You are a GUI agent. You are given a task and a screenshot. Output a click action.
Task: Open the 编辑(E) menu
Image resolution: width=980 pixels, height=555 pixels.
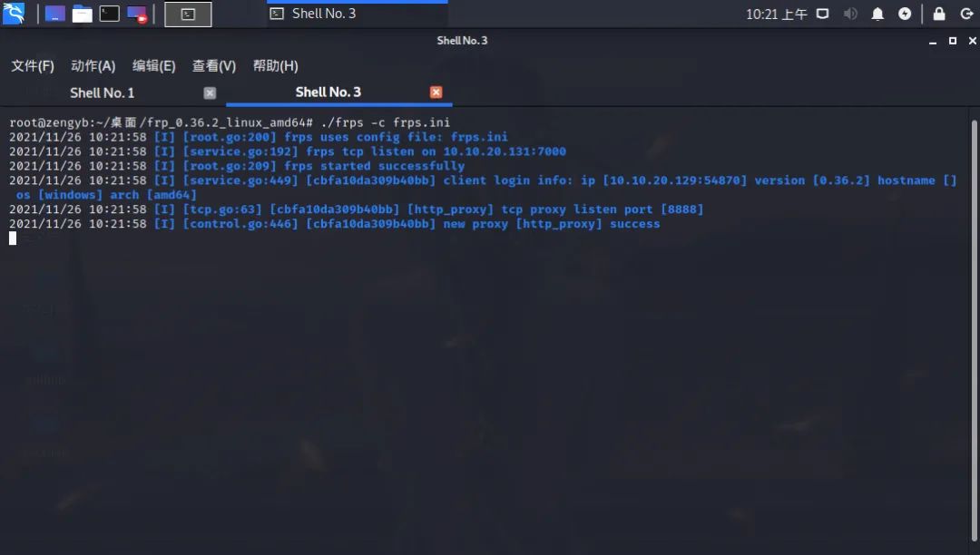(153, 65)
